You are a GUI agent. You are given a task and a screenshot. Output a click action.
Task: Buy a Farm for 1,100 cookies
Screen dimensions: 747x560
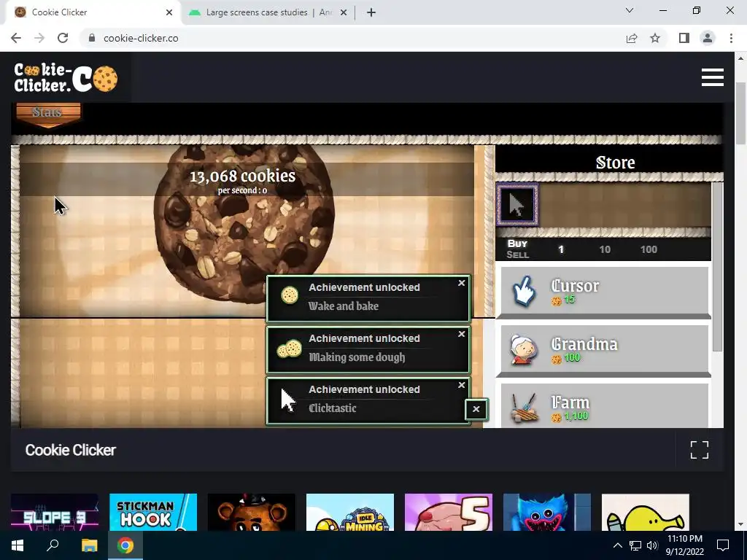pos(603,405)
